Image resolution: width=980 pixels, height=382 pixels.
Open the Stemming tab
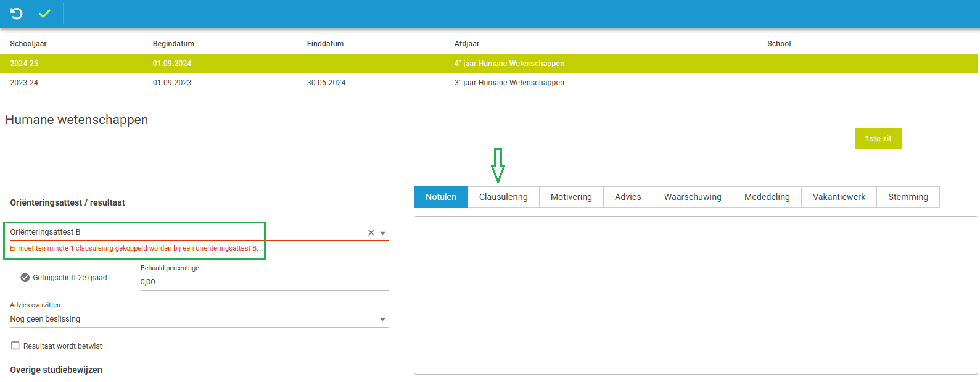coord(908,197)
